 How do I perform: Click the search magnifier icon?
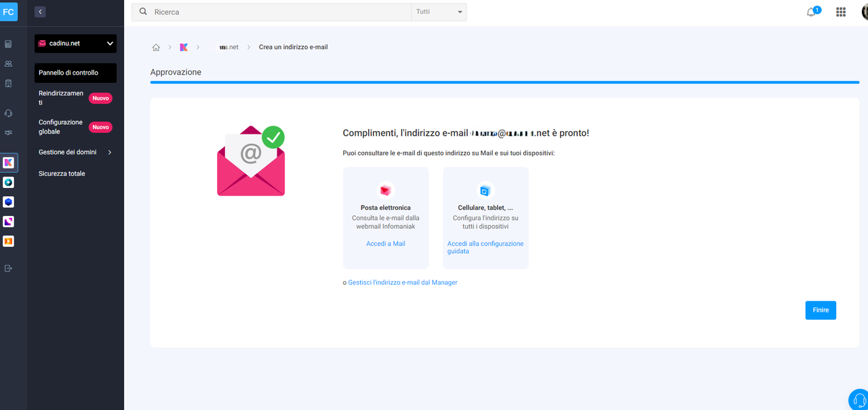coord(143,12)
